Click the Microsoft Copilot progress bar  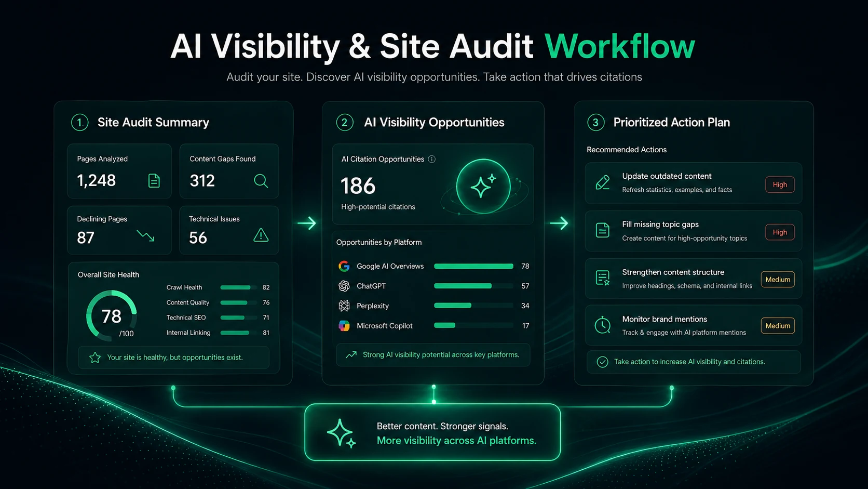coord(473,325)
